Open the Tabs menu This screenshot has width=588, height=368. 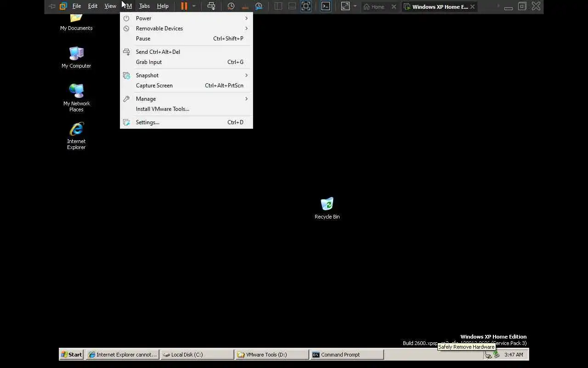(x=144, y=6)
